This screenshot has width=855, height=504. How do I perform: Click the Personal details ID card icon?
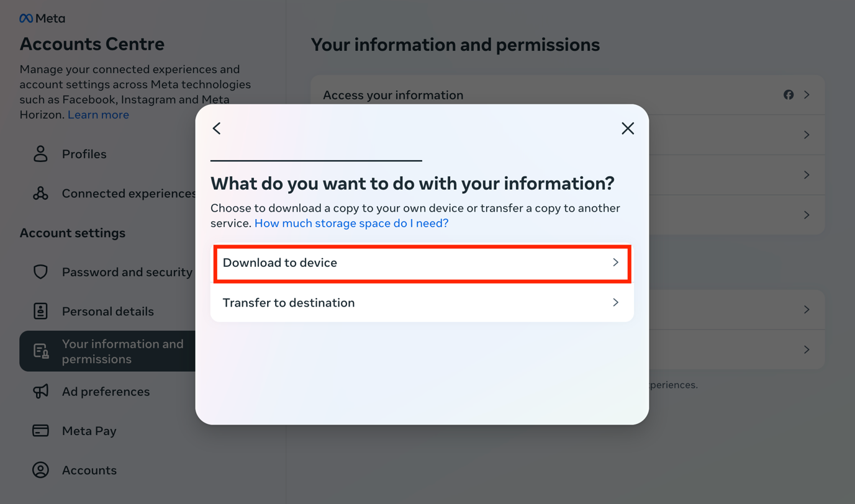point(41,311)
